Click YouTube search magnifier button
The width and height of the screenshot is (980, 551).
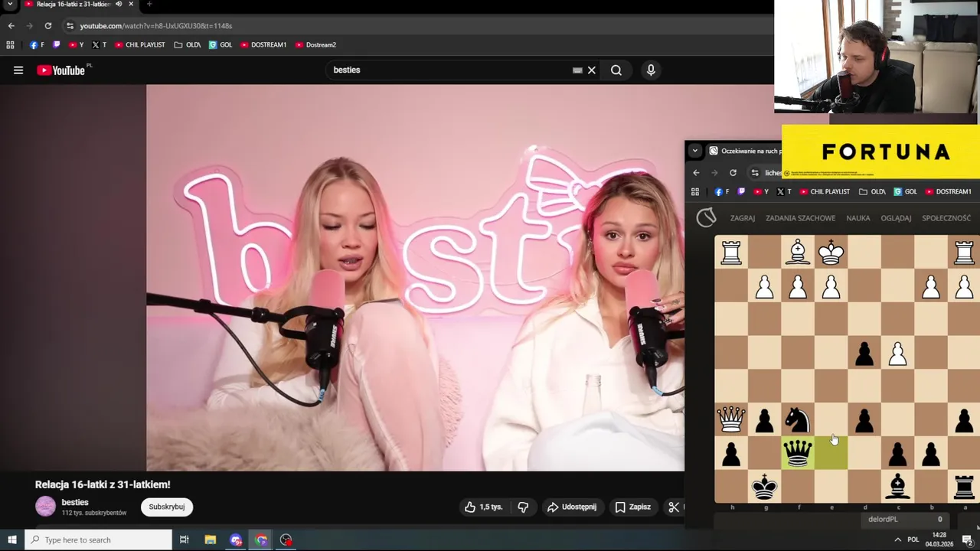tap(616, 70)
